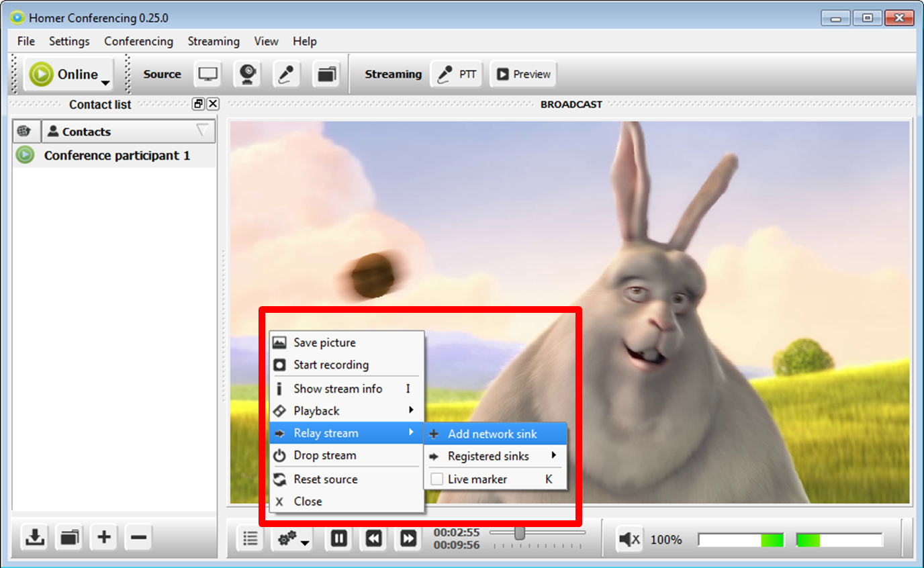
Task: Click the Preview button
Action: (524, 75)
